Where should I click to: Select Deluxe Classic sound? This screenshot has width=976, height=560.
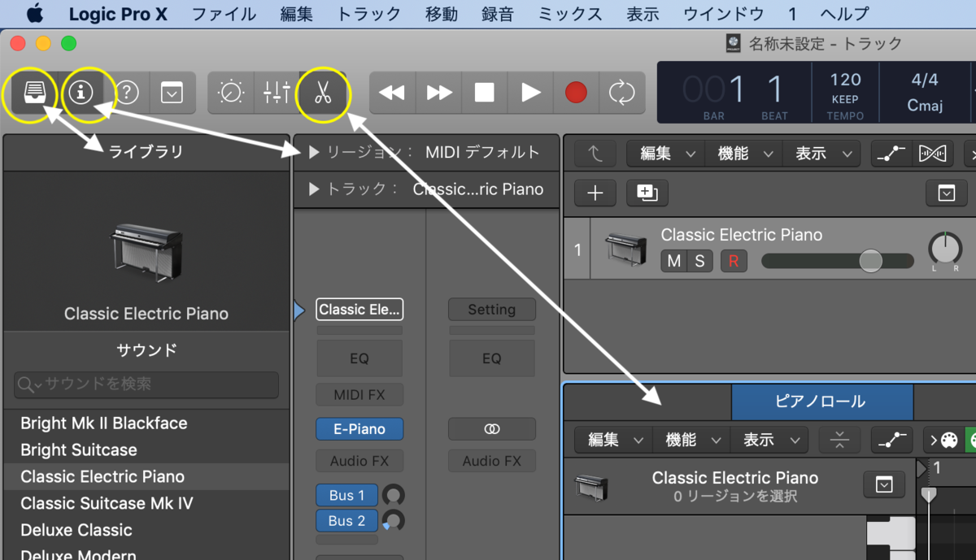[x=146, y=530]
